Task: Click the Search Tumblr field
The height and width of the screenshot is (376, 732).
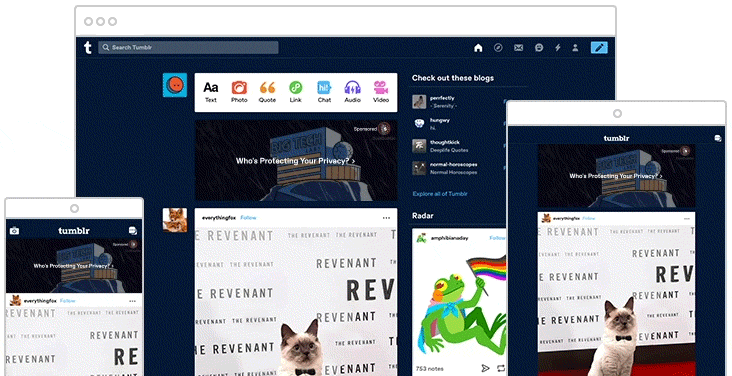Action: coord(188,47)
